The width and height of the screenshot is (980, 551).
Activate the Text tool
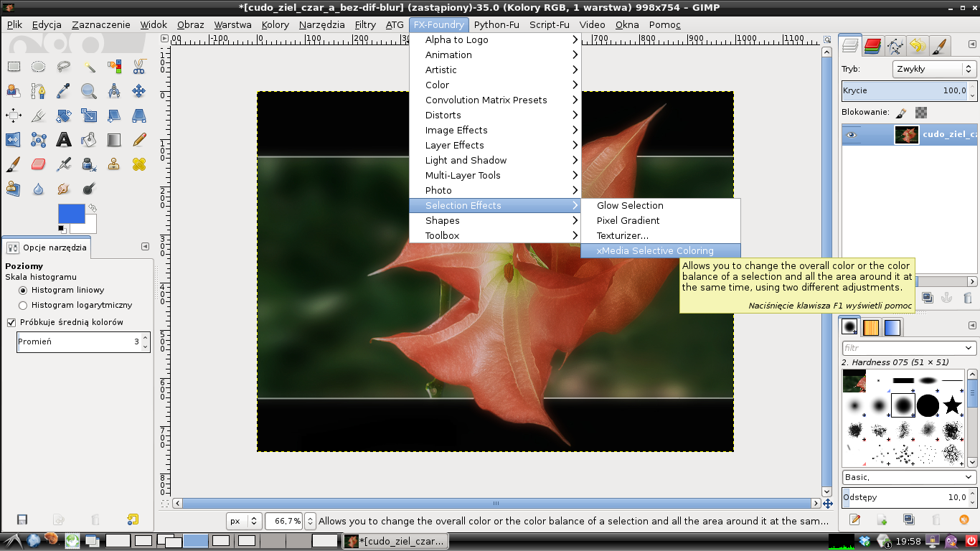pos(64,139)
